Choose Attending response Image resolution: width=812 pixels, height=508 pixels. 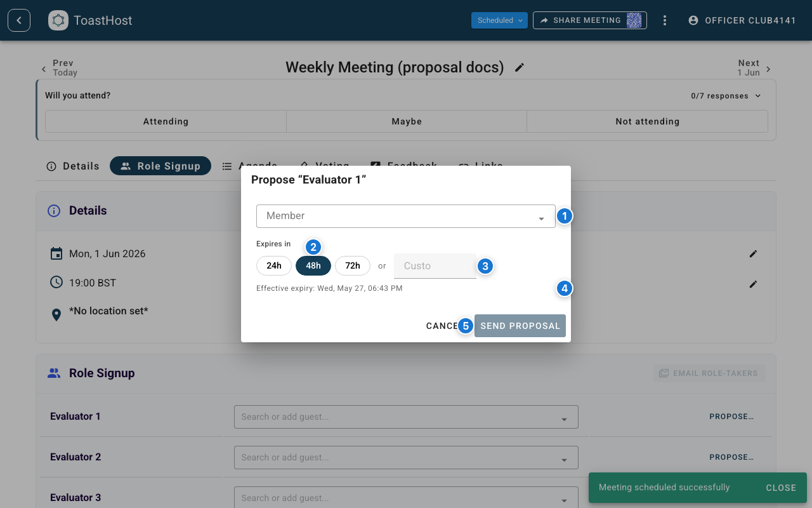click(x=166, y=121)
